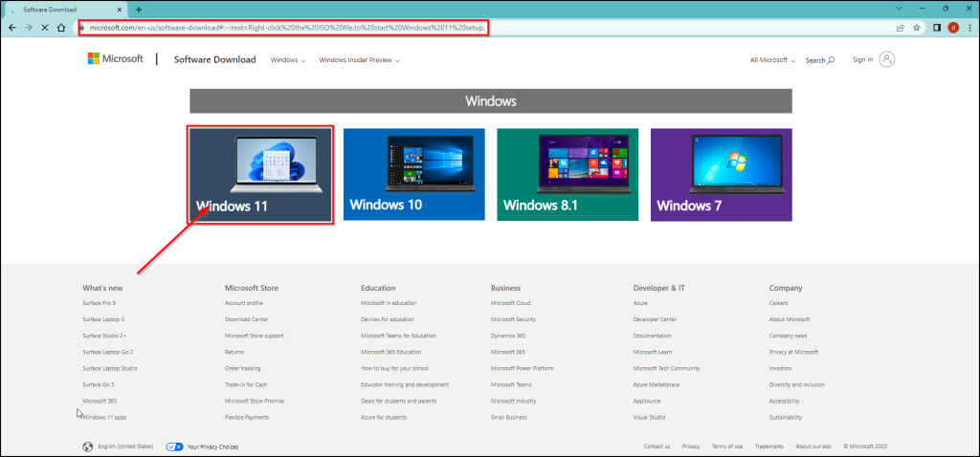This screenshot has width=980, height=457.
Task: Expand the Windows header menu
Action: (287, 60)
